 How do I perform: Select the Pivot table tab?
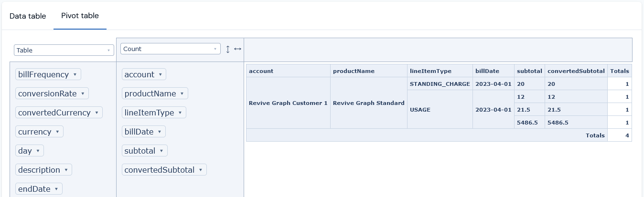click(80, 16)
